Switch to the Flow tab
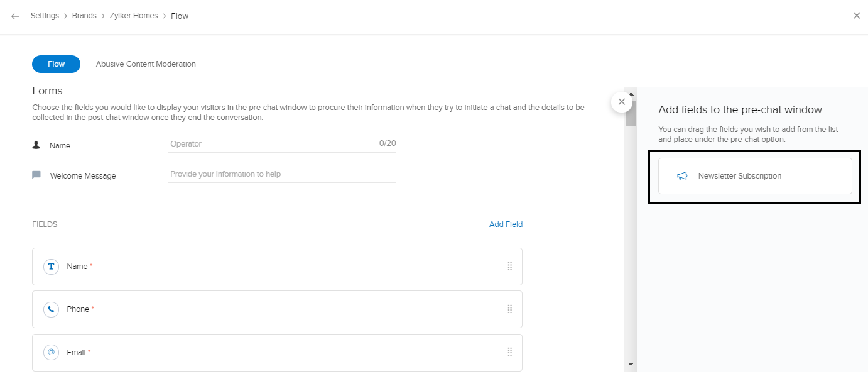Screen dimensions: 868x376 (56, 64)
